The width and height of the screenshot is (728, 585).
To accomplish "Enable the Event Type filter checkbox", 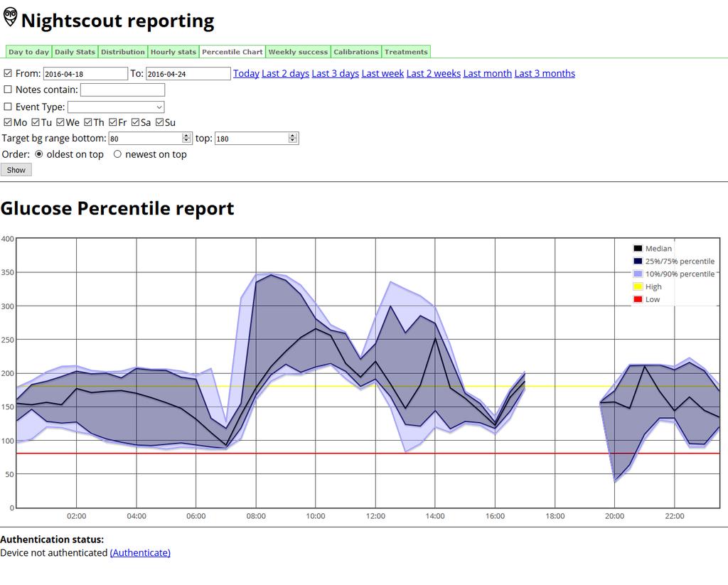I will (8, 107).
